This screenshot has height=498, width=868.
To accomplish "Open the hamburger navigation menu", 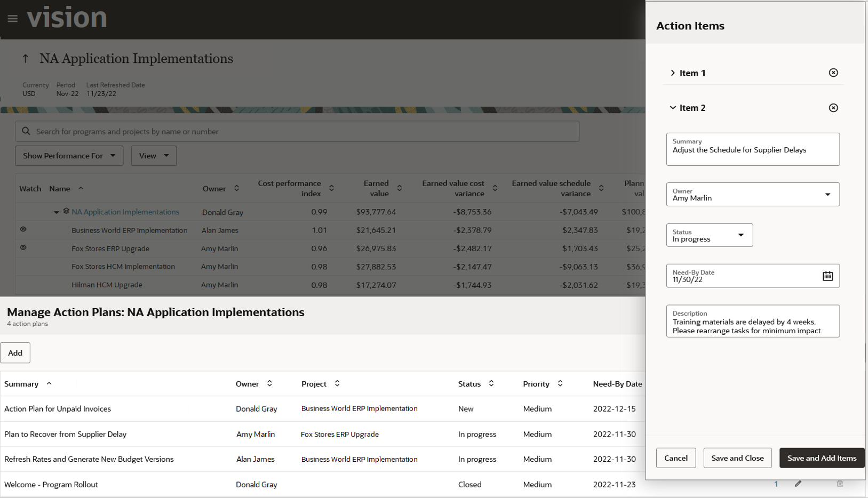I will click(x=13, y=19).
